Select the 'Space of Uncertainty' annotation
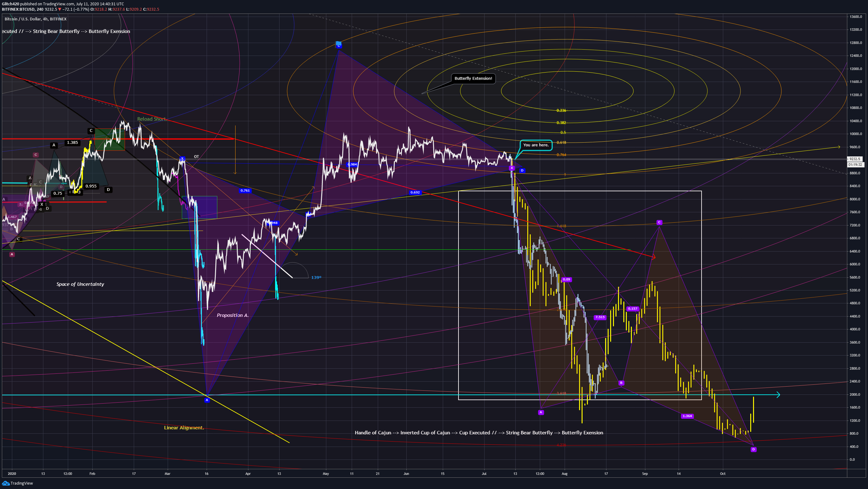The image size is (868, 489). tap(80, 284)
